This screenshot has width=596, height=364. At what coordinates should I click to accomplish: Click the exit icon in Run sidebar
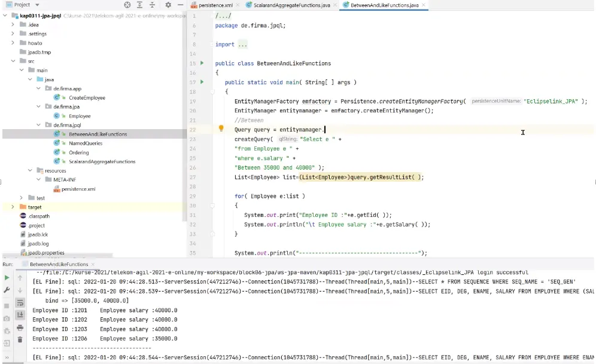point(7,343)
